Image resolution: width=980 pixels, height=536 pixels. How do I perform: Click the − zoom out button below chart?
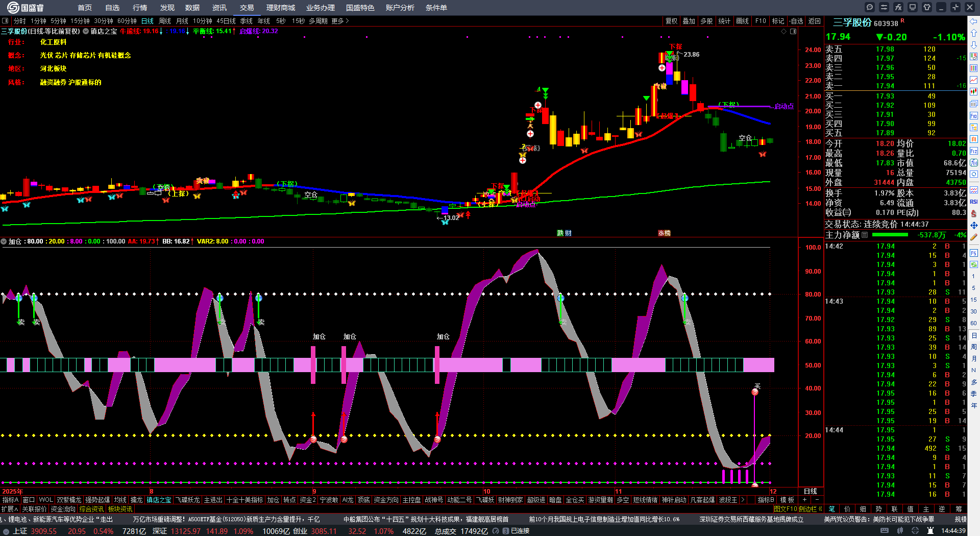[817, 500]
